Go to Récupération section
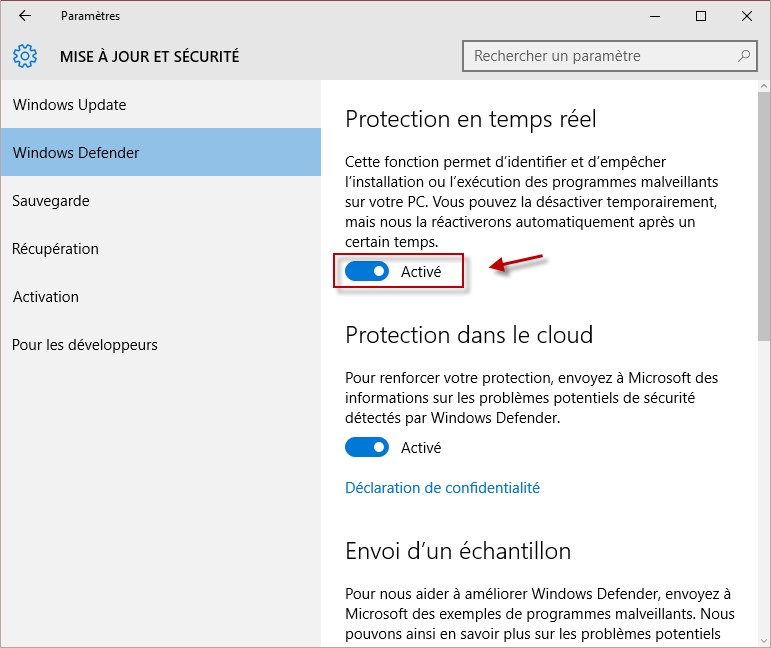The width and height of the screenshot is (771, 648). point(56,249)
